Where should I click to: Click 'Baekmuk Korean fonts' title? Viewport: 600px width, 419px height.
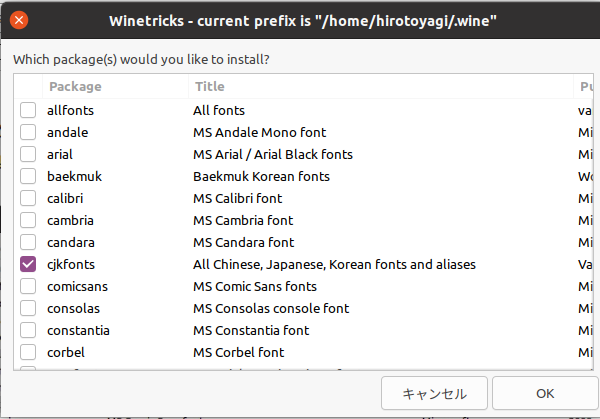coord(261,176)
